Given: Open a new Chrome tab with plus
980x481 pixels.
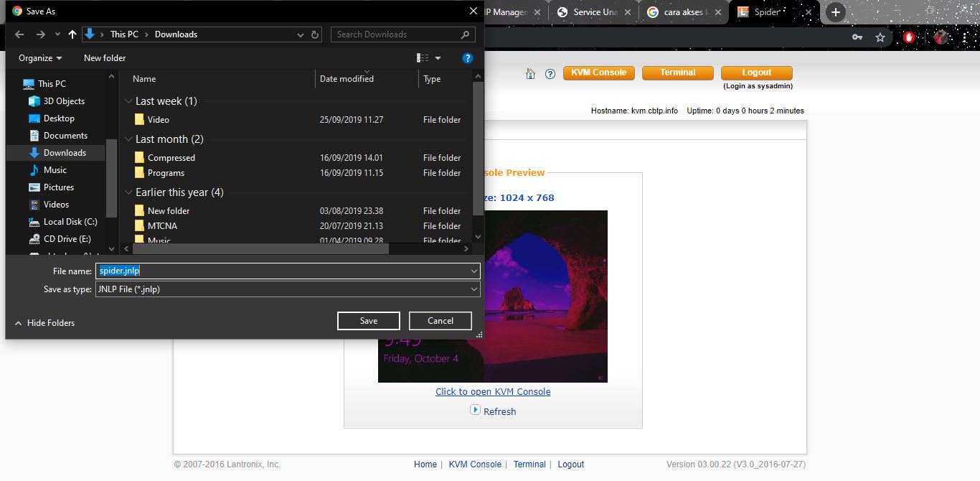Looking at the screenshot, I should pyautogui.click(x=835, y=12).
